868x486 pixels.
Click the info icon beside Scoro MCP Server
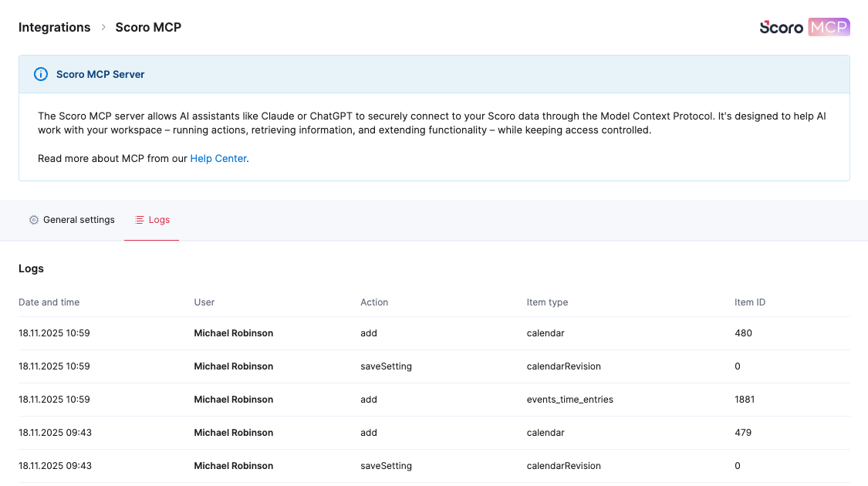pos(41,74)
